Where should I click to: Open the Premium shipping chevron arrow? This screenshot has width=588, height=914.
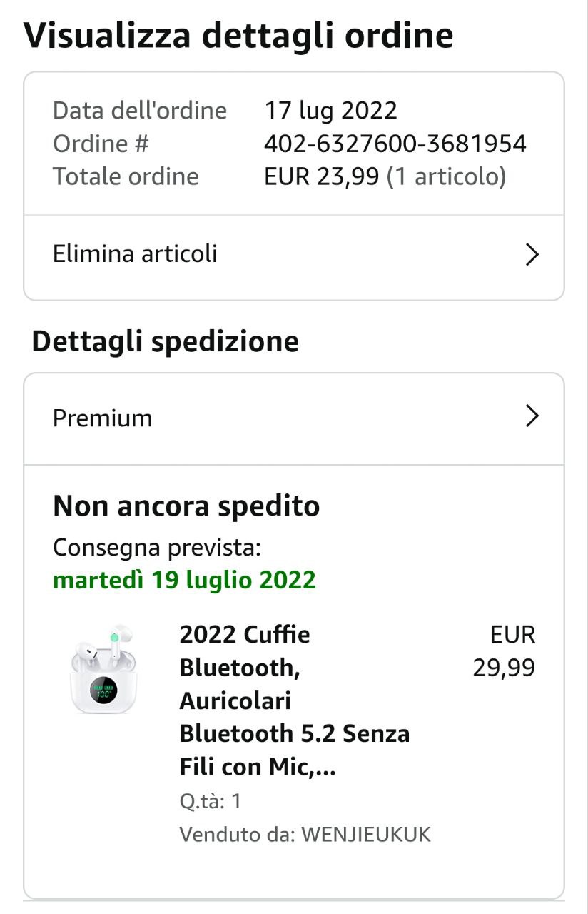(532, 416)
